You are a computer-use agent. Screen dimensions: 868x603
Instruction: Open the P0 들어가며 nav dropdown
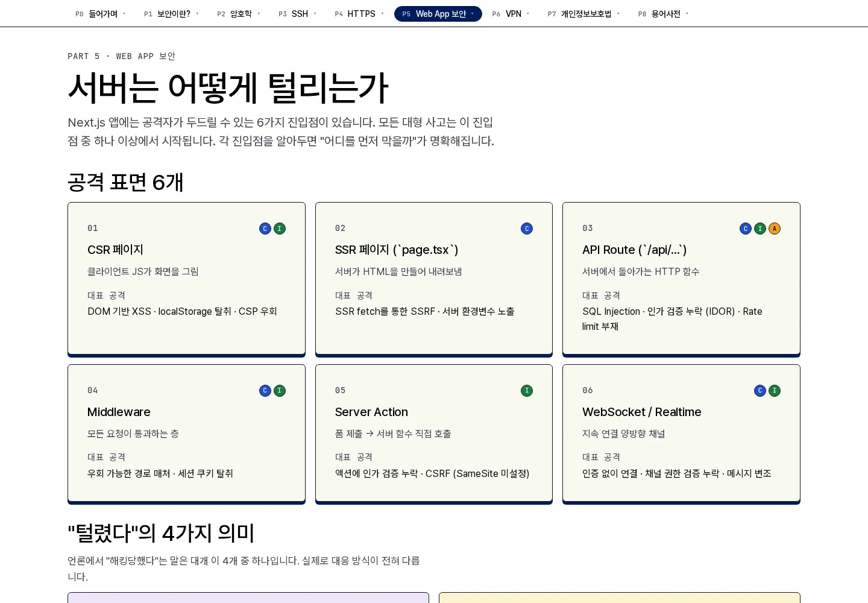coord(101,14)
